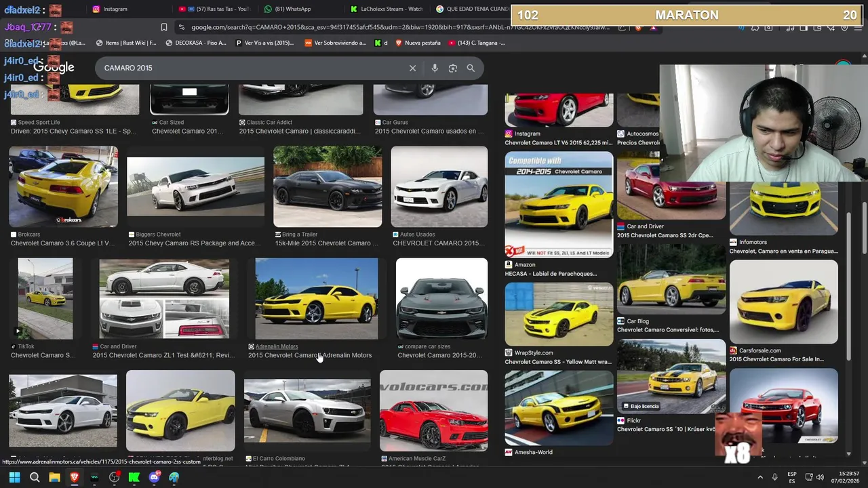Open the C. Tangana YouTube bookmark
Screen dimensions: 868x488
(477, 43)
